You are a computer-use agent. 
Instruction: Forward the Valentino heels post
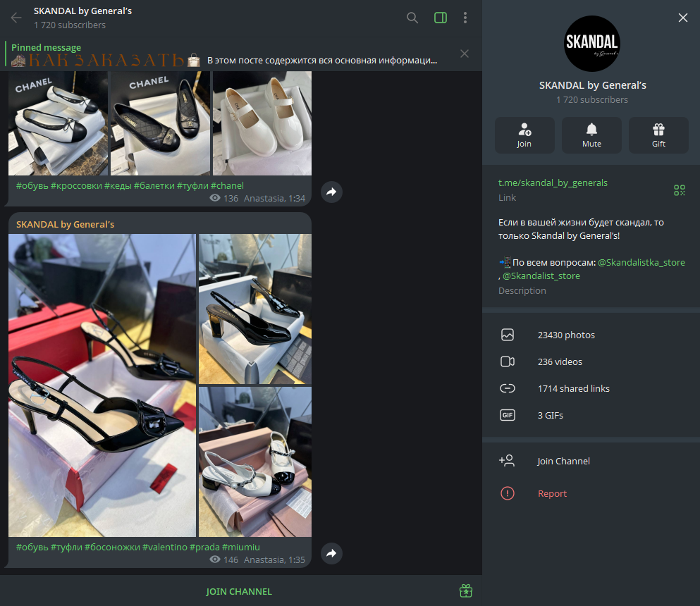click(331, 554)
